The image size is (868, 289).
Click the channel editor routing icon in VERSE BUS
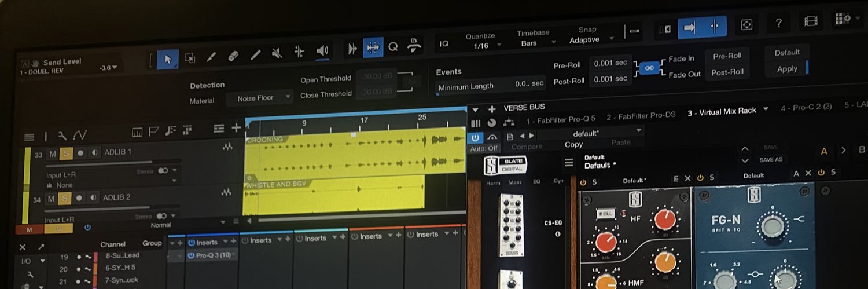pyautogui.click(x=509, y=122)
